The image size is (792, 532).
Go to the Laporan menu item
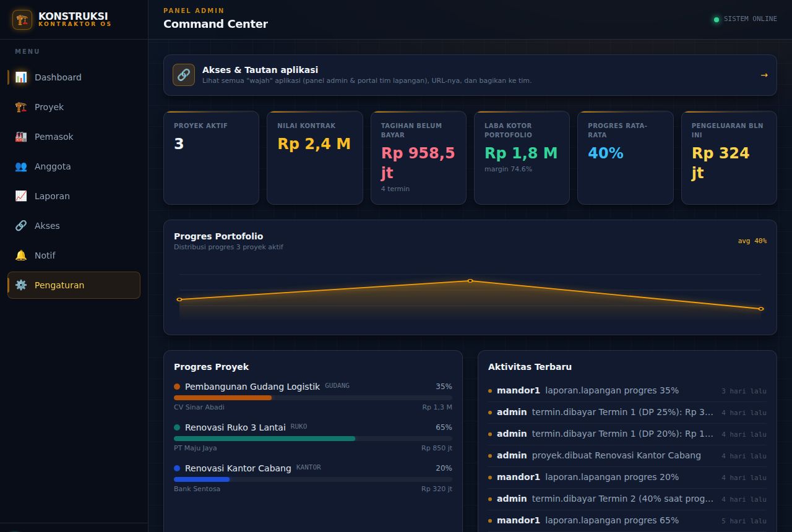click(x=74, y=196)
